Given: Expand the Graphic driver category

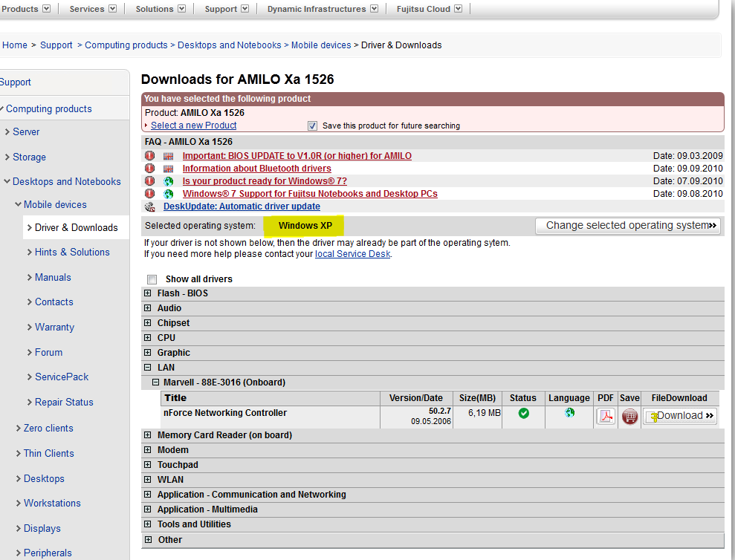Looking at the screenshot, I should pos(148,352).
